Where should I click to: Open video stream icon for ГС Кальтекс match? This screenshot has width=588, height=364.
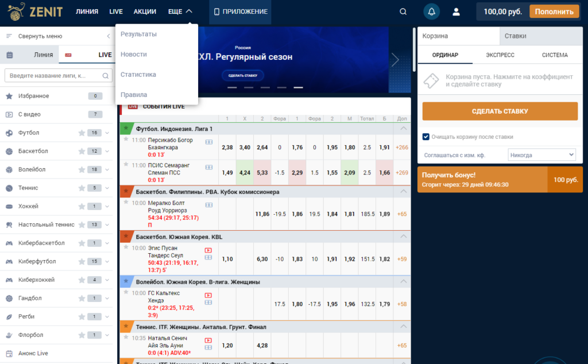(208, 295)
